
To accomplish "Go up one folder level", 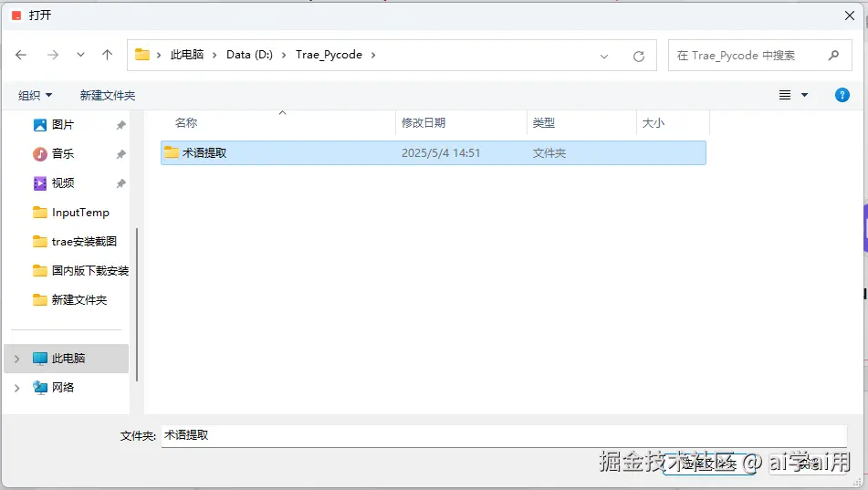I will click(x=108, y=55).
